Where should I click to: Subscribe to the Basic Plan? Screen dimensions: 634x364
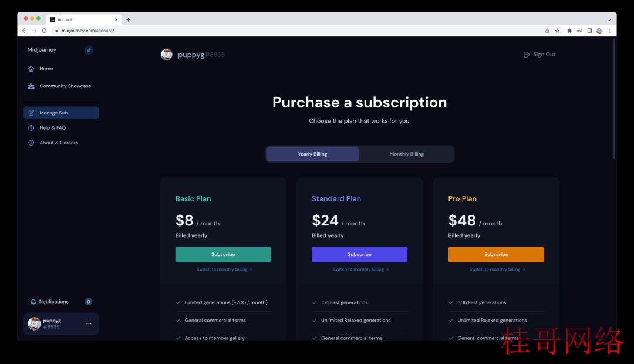[x=223, y=254]
